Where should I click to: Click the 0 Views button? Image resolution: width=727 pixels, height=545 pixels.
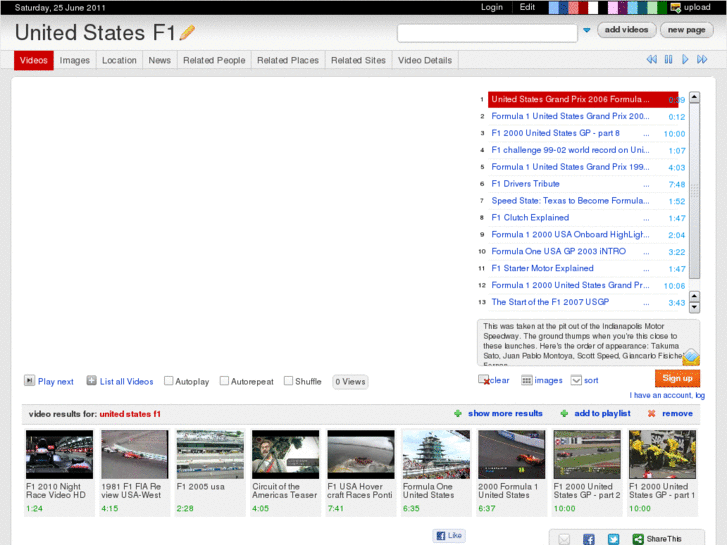[x=350, y=382]
